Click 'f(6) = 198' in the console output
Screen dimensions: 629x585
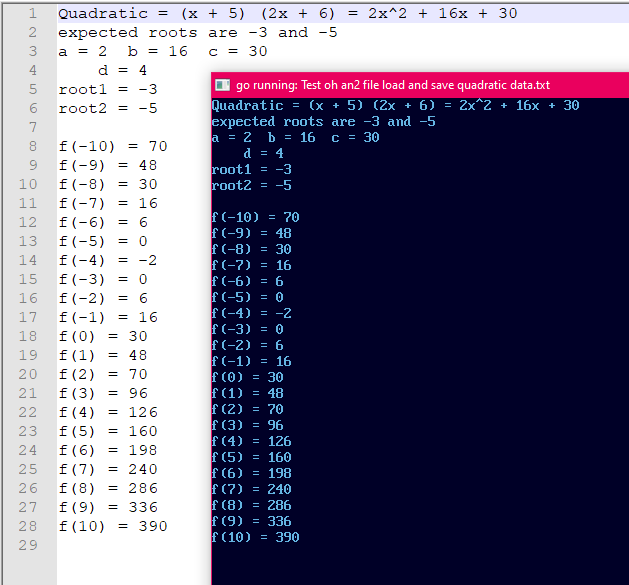252,473
